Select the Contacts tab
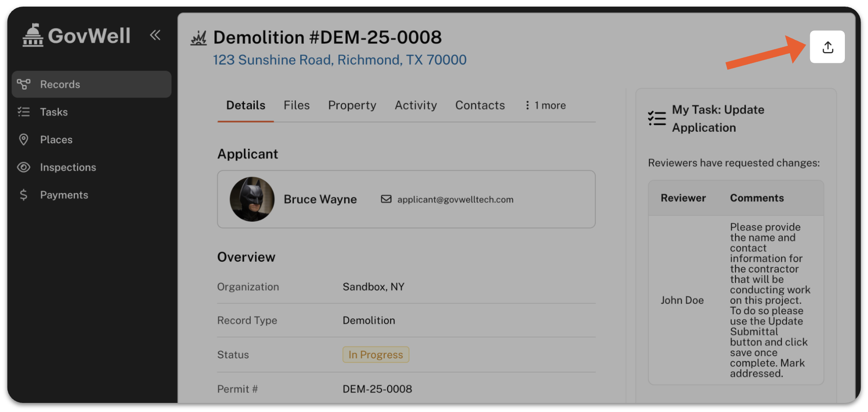This screenshot has width=868, height=412. click(480, 105)
